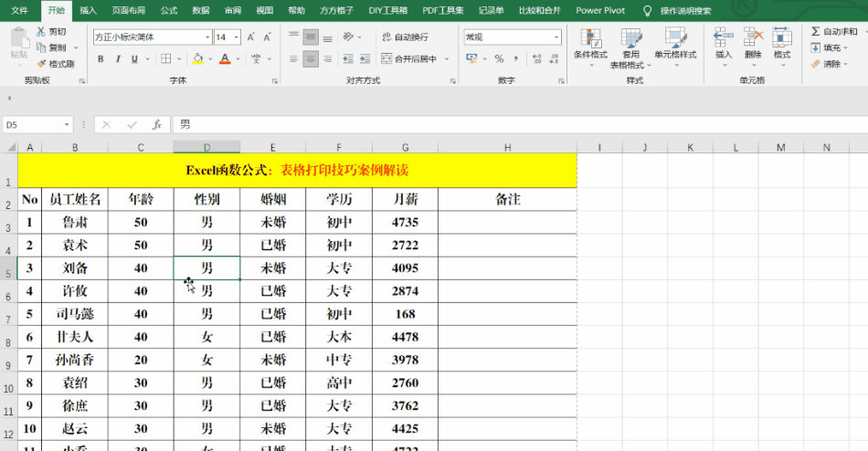Open Conditional Formatting (条件格式)

pos(590,47)
